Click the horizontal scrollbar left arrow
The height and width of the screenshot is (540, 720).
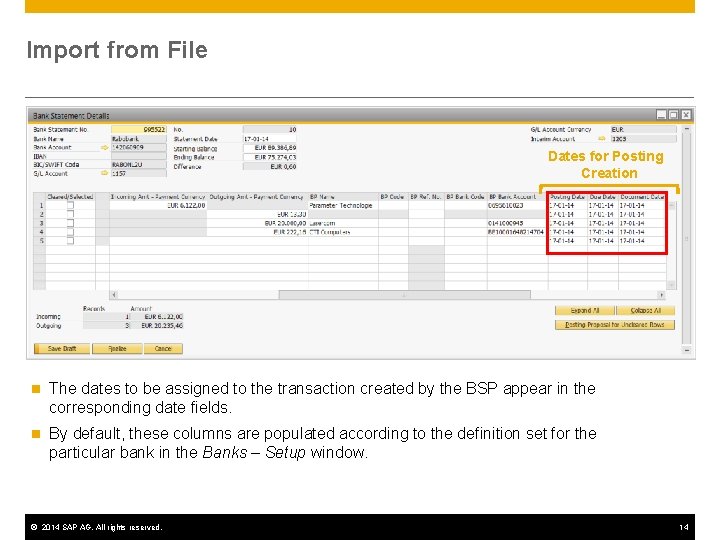114,295
